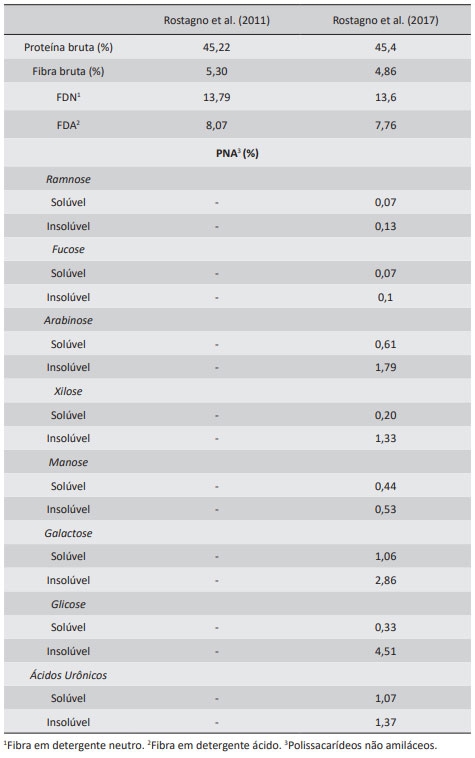The image size is (475, 758).
Task: Select the FDN row label
Action: [68, 97]
